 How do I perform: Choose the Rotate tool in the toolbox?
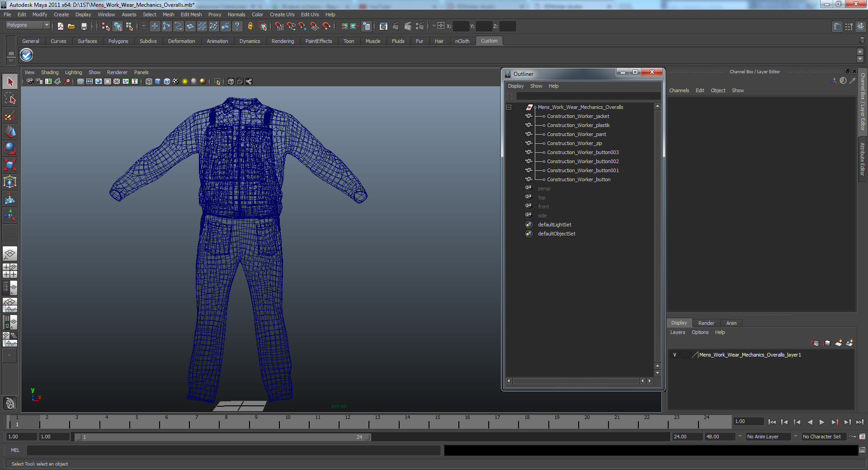[10, 148]
